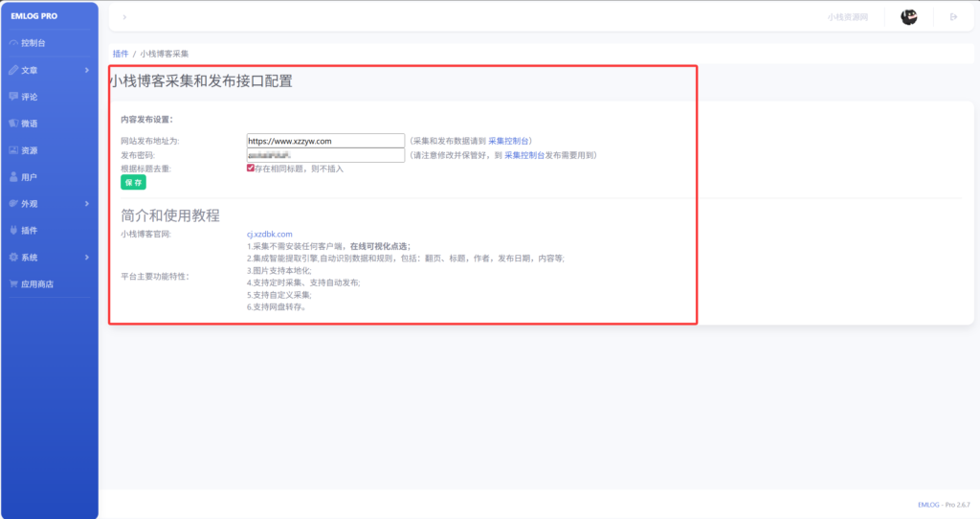Click 小栈博客采集和发布接口配置 page heading
The image size is (980, 519).
pyautogui.click(x=201, y=81)
